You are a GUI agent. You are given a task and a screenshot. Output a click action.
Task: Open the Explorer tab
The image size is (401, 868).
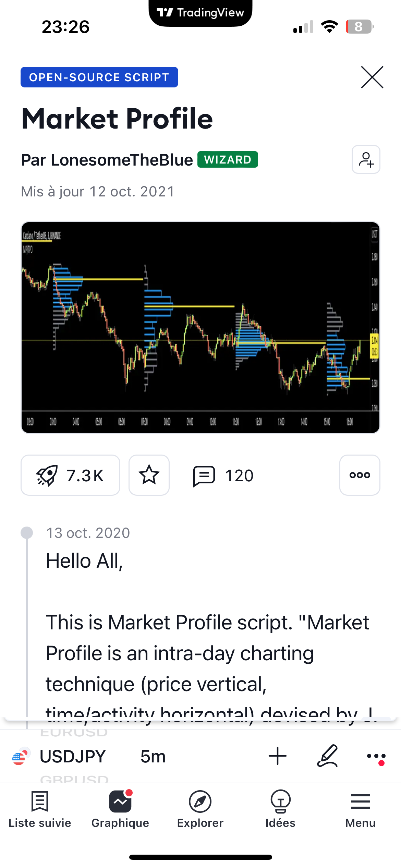pos(200,809)
